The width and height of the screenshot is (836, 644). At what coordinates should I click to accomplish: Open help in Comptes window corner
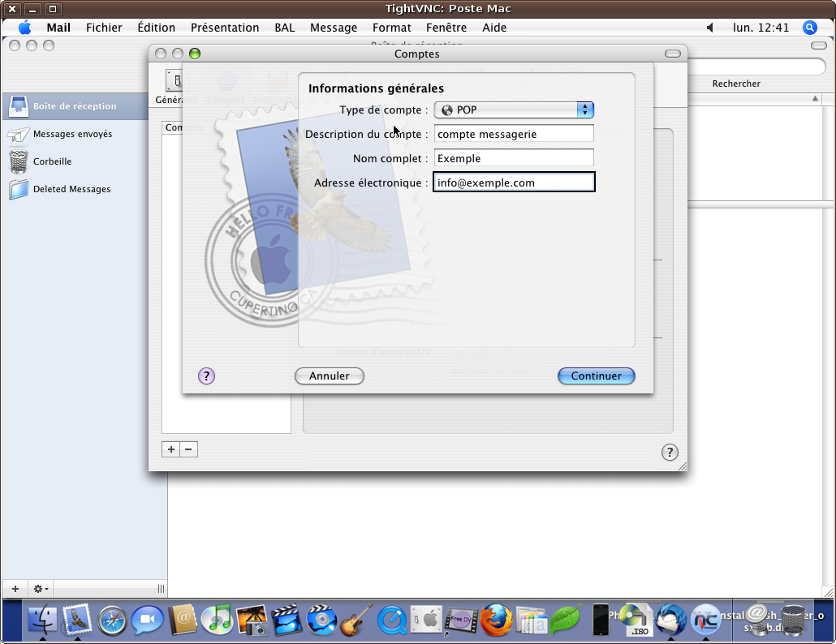point(670,453)
